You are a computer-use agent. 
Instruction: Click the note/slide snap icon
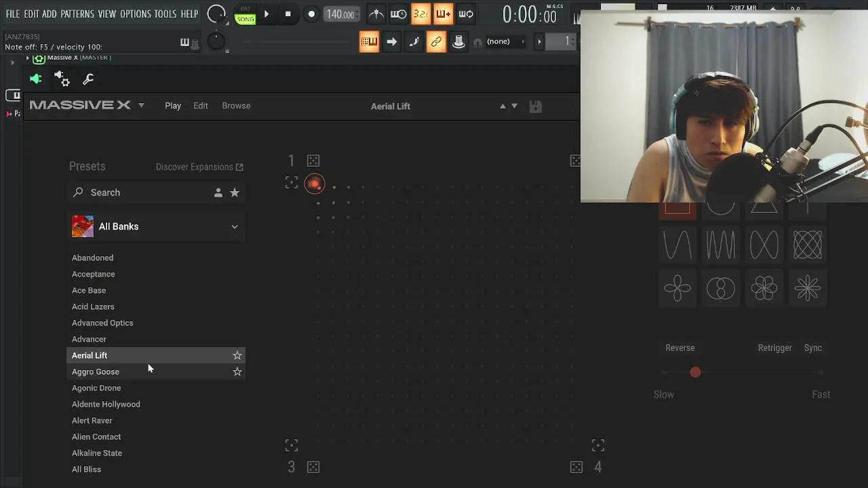coord(414,42)
